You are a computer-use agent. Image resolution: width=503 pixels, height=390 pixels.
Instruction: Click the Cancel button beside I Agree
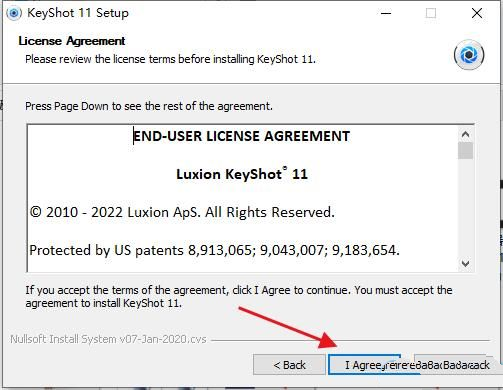coord(452,365)
